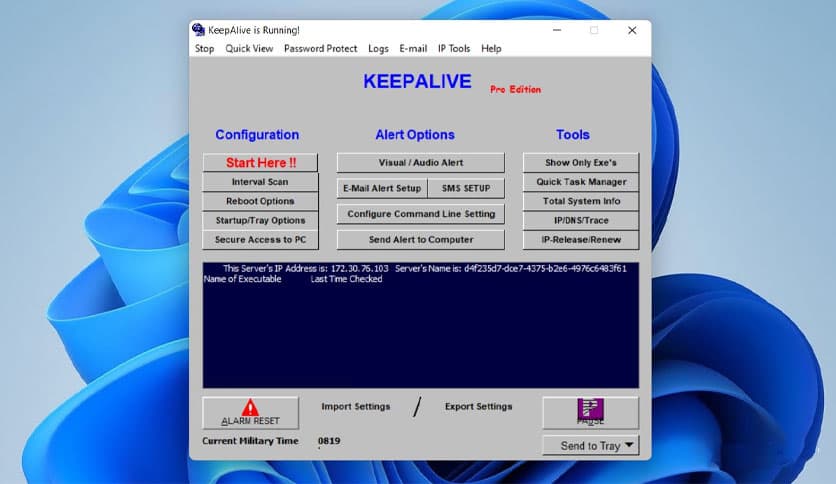This screenshot has height=484, width=836.
Task: Open Visual / Audio Alert settings
Action: coord(421,163)
